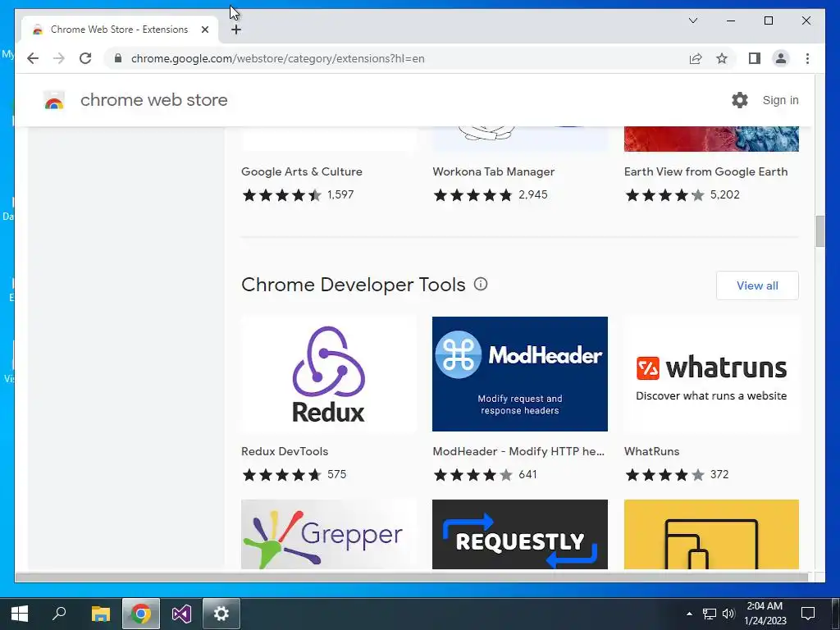Open a new tab with plus button
Screen dimensions: 840x630
(236, 30)
